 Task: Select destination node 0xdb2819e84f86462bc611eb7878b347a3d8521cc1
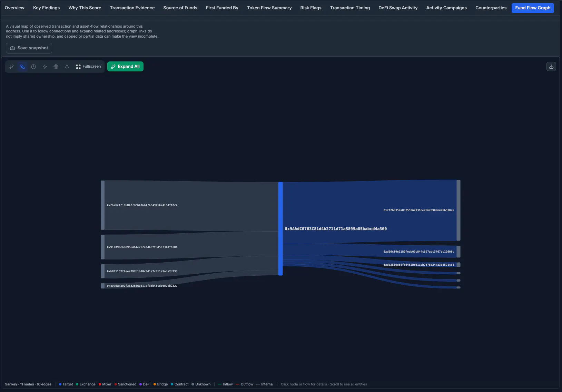[459, 265]
